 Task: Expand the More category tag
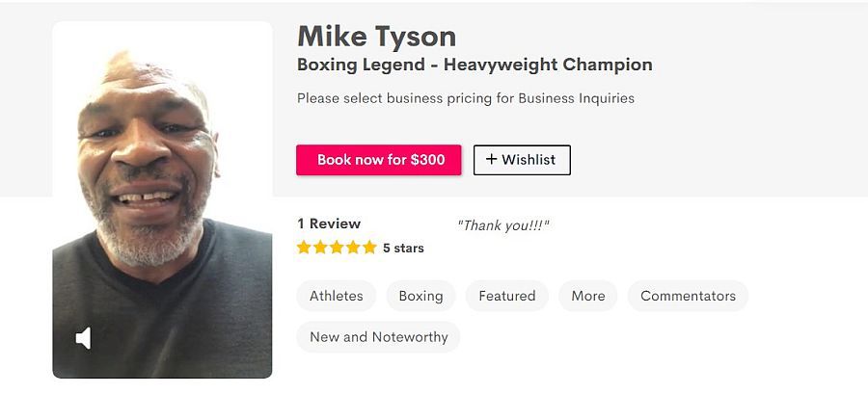588,296
